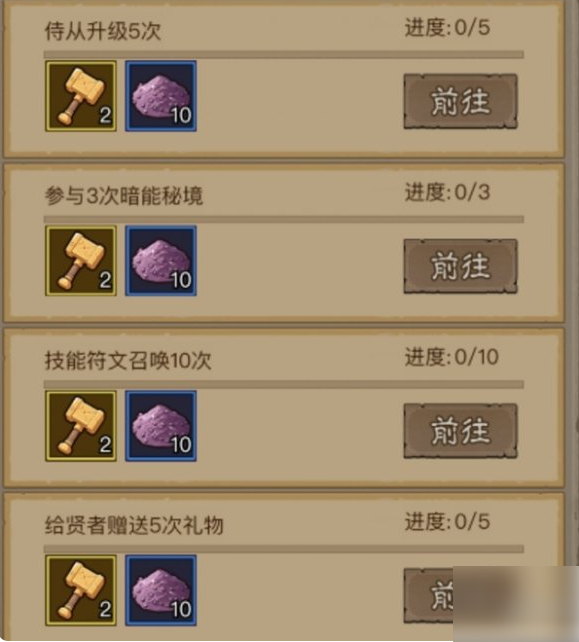Tap hammer reward icon in 参与3次暗能秘境 quest
579x642 pixels.
(x=81, y=261)
